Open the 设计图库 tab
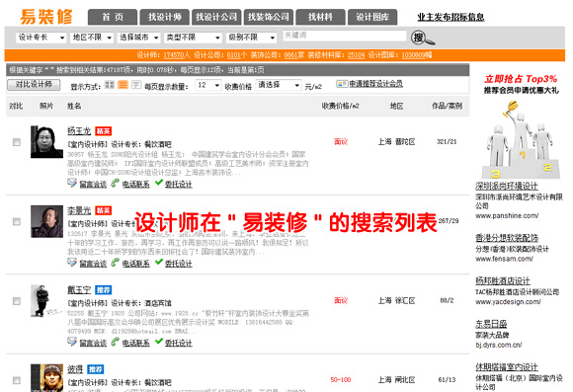The width and height of the screenshot is (573, 392). click(372, 17)
